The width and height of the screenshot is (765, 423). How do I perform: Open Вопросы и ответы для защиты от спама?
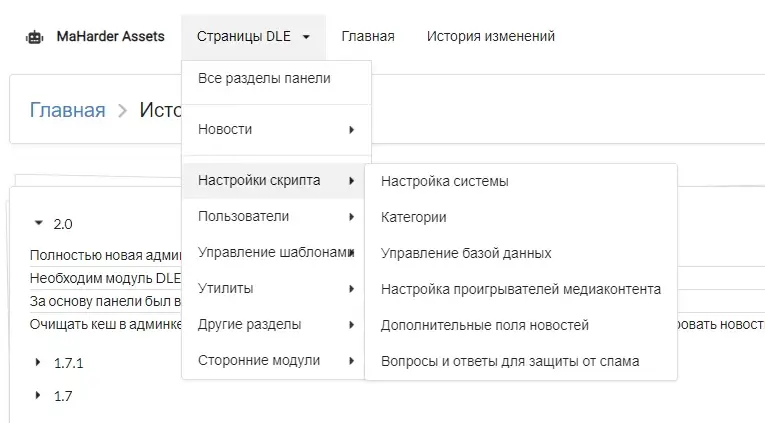click(510, 361)
